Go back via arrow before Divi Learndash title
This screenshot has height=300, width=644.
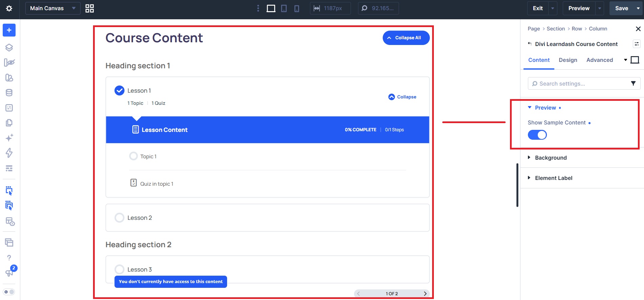(530, 44)
